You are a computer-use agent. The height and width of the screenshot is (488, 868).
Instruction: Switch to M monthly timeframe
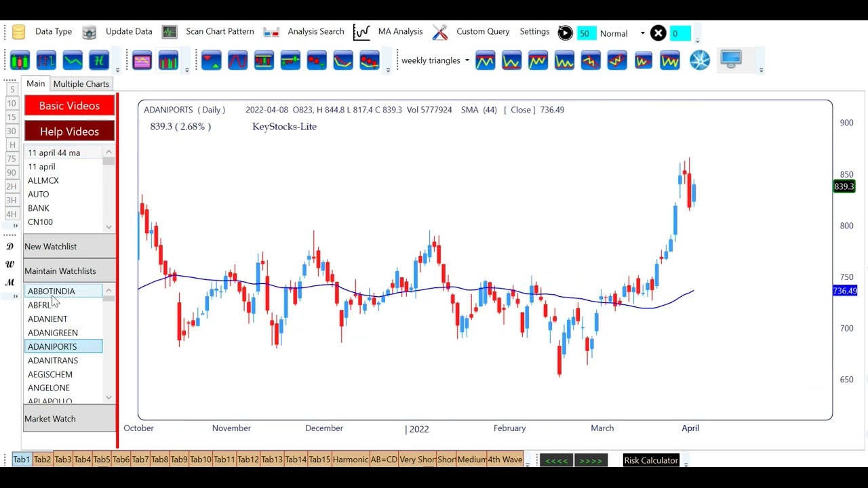click(x=9, y=282)
